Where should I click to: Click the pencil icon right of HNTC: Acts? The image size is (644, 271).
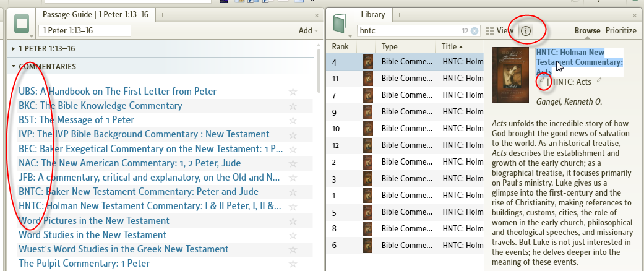(x=599, y=80)
